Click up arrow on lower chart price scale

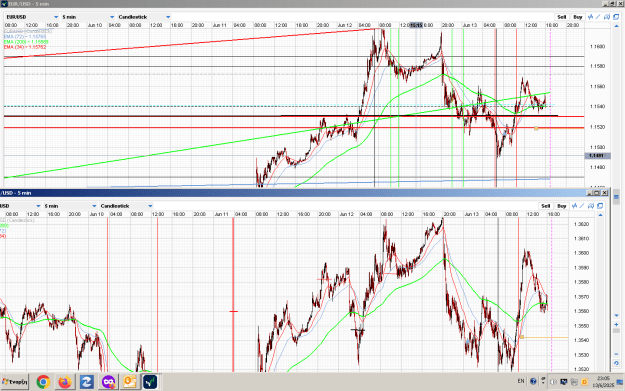[x=600, y=215]
